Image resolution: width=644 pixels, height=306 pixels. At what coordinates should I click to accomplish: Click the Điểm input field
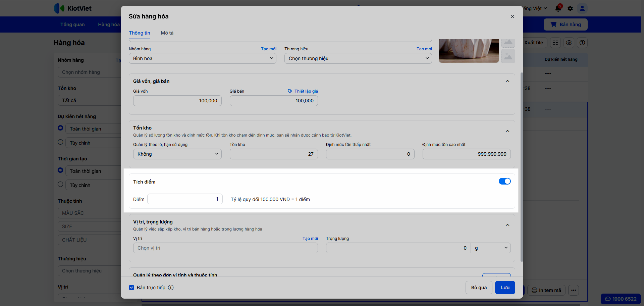(x=185, y=199)
